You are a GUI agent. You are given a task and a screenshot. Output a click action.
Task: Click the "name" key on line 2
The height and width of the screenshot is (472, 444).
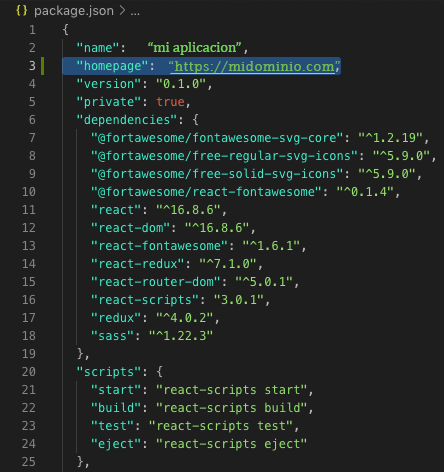pos(98,48)
